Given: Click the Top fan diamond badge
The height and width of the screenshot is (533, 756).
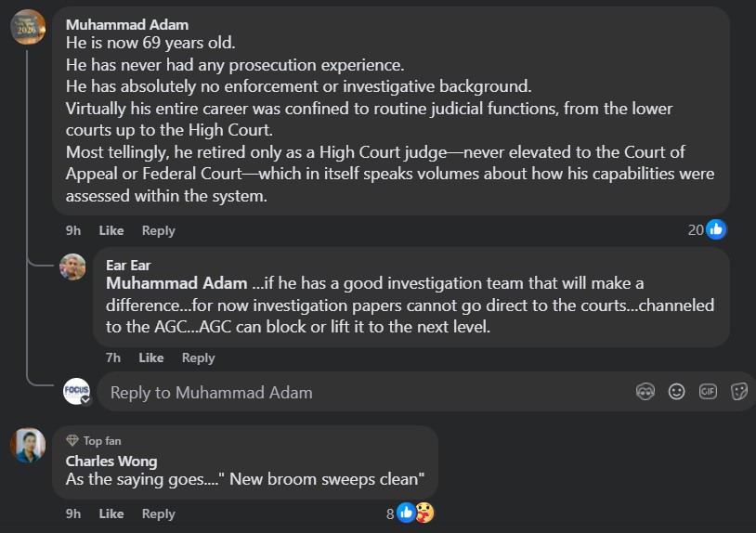Looking at the screenshot, I should [x=72, y=441].
